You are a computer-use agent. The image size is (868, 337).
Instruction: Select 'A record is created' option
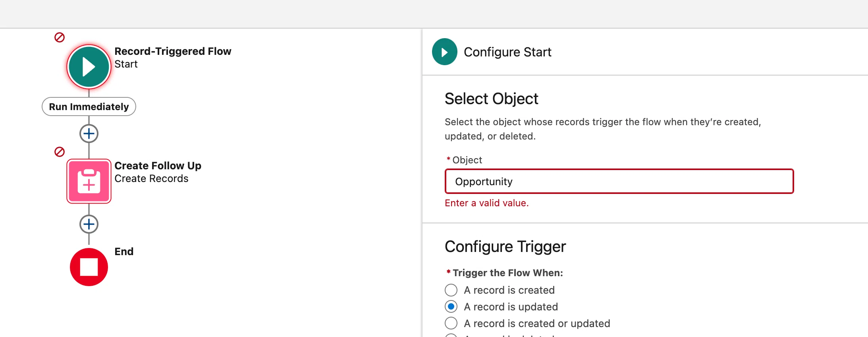point(451,290)
